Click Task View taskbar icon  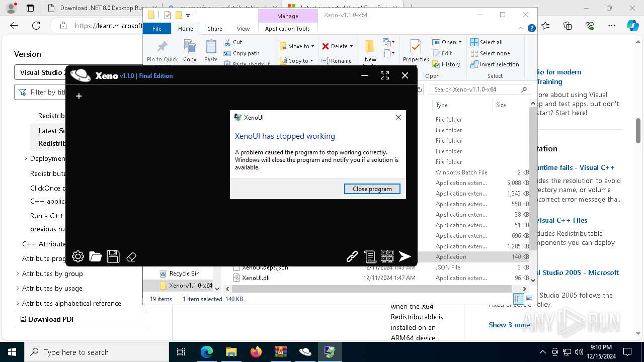(x=181, y=352)
